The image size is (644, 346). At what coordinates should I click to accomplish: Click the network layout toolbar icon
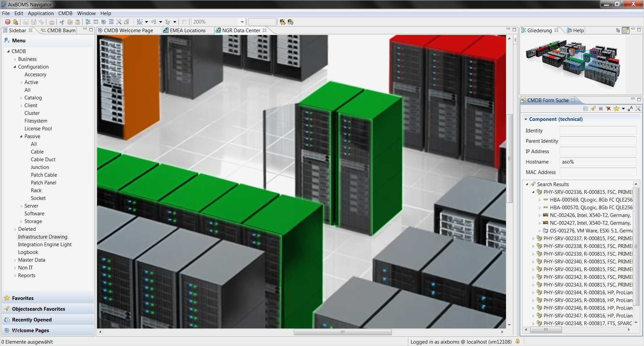click(140, 22)
